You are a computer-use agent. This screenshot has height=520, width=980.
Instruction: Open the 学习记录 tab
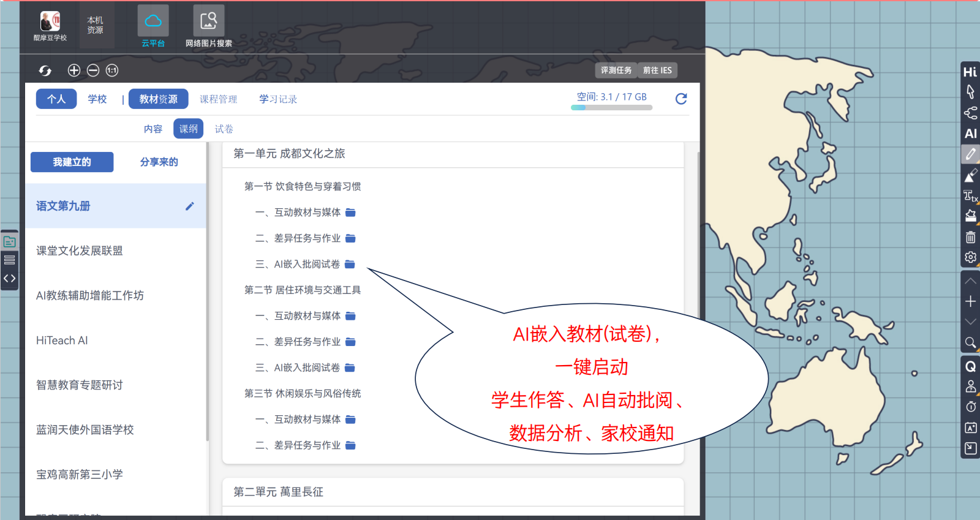278,99
